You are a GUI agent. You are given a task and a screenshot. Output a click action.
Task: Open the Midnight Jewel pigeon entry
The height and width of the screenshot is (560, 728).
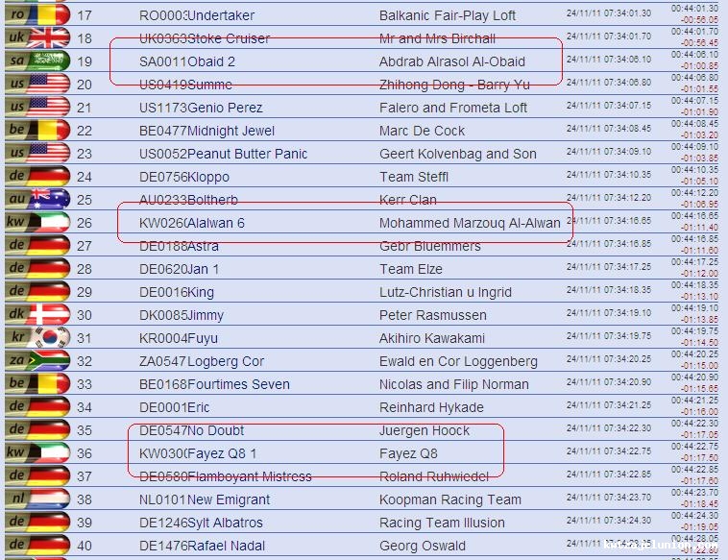pos(231,131)
